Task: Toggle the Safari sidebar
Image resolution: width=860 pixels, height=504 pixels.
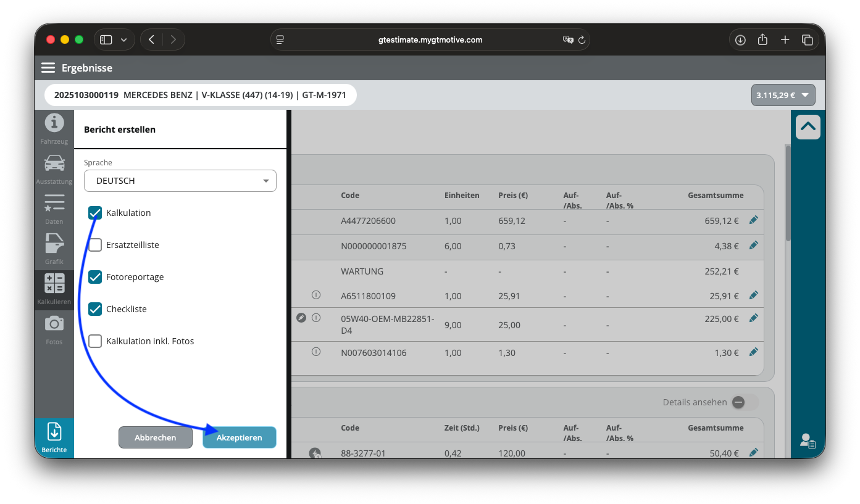Action: point(106,39)
